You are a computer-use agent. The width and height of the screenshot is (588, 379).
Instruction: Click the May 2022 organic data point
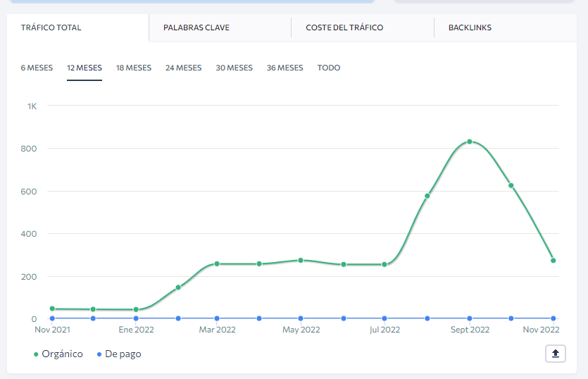point(301,260)
